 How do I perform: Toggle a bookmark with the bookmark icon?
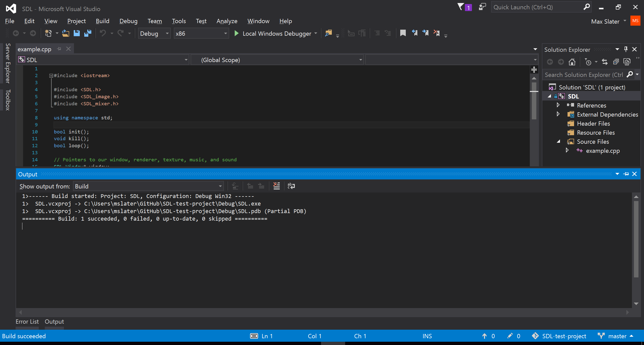(x=403, y=33)
